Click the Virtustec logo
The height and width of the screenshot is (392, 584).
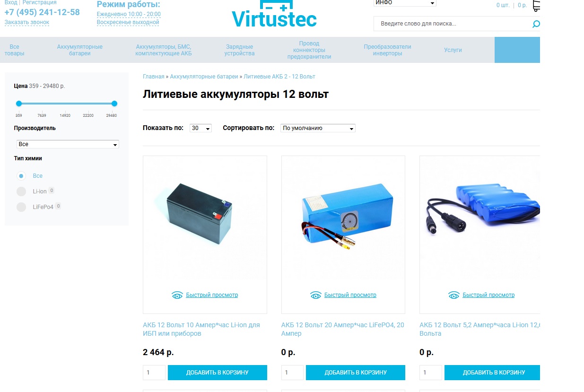(x=274, y=14)
